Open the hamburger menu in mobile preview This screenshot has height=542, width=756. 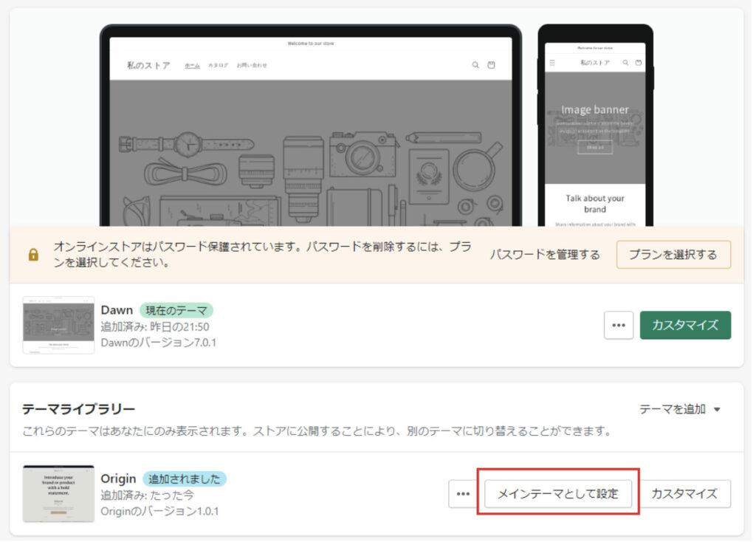552,63
